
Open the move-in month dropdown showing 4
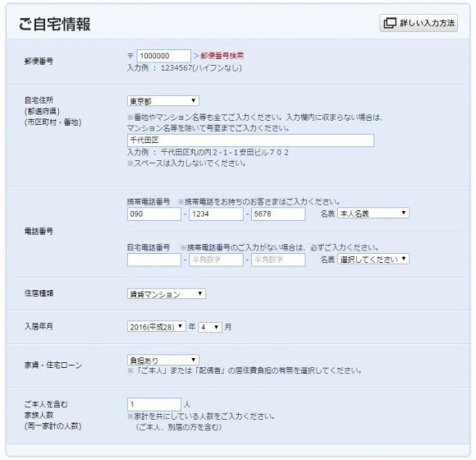coord(210,327)
